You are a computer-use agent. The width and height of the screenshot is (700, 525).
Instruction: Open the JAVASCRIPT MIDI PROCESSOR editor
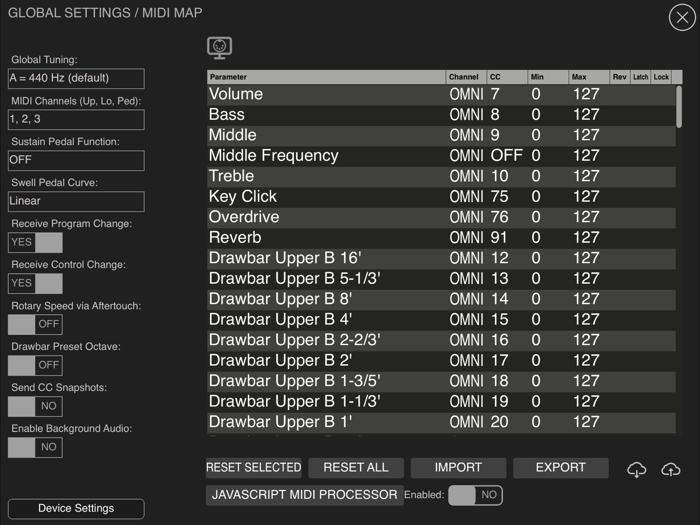coord(304,495)
